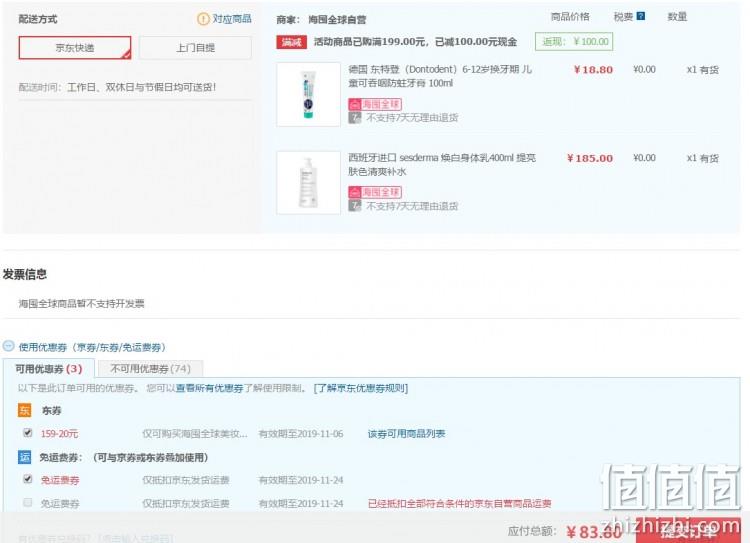
Task: Switch to 不可用优惠券 (74) tab
Action: point(150,368)
